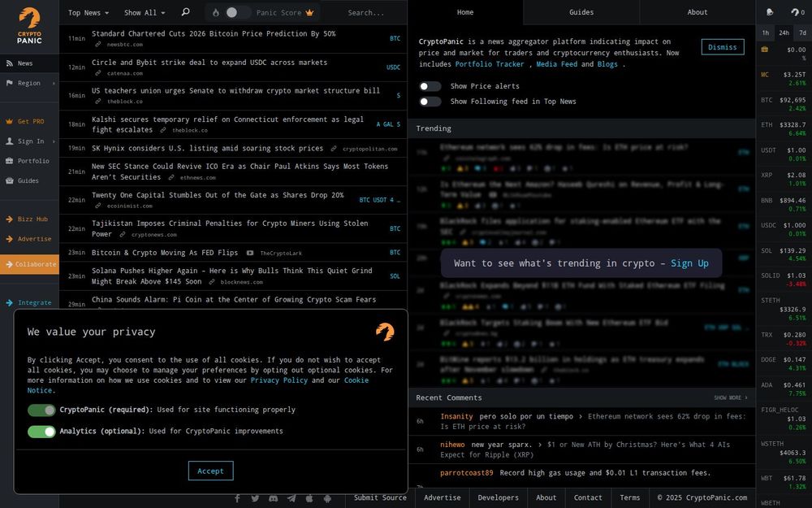Open the Android app icon in the footer
This screenshot has width=812, height=508.
point(327,498)
